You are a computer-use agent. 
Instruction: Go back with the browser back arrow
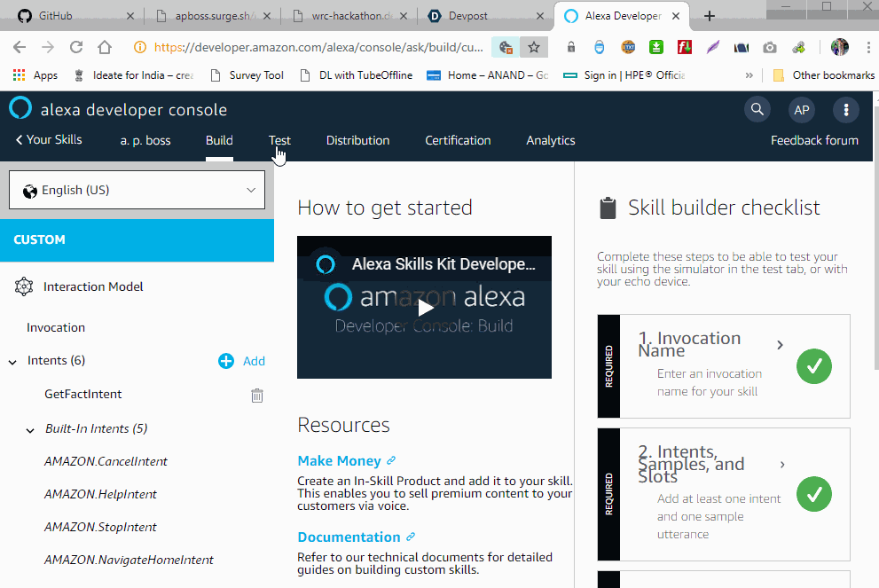20,47
